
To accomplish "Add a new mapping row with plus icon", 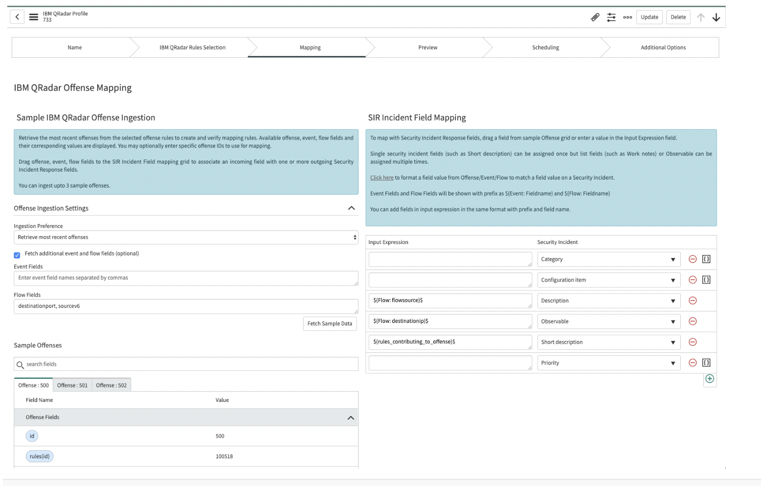I will tap(710, 379).
